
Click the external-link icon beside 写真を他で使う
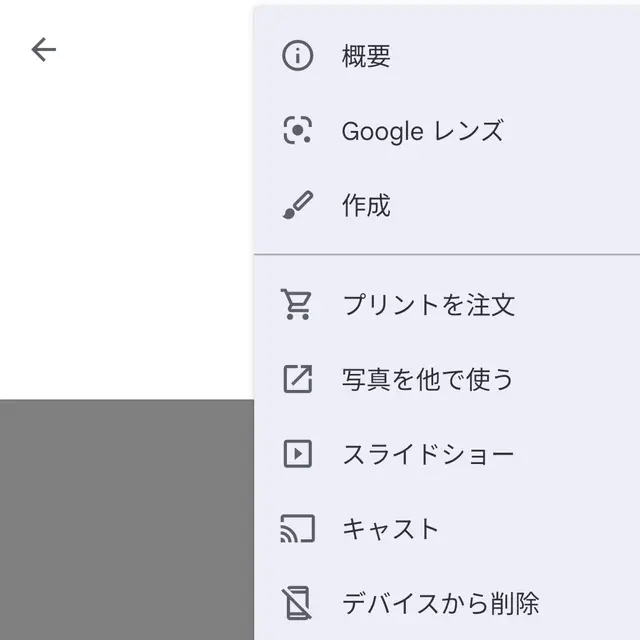(x=298, y=379)
